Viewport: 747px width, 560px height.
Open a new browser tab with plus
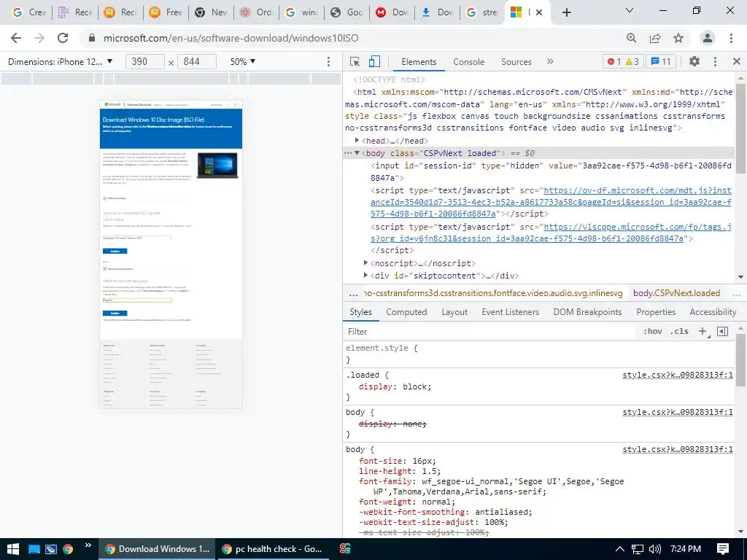[566, 12]
